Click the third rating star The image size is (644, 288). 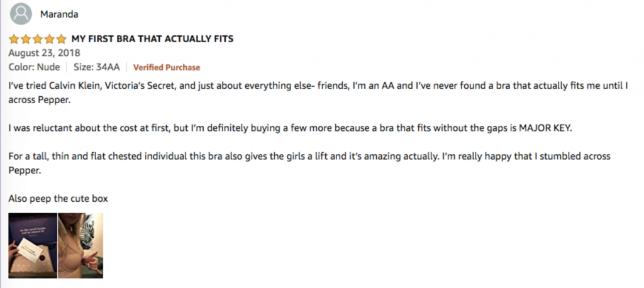pos(37,39)
